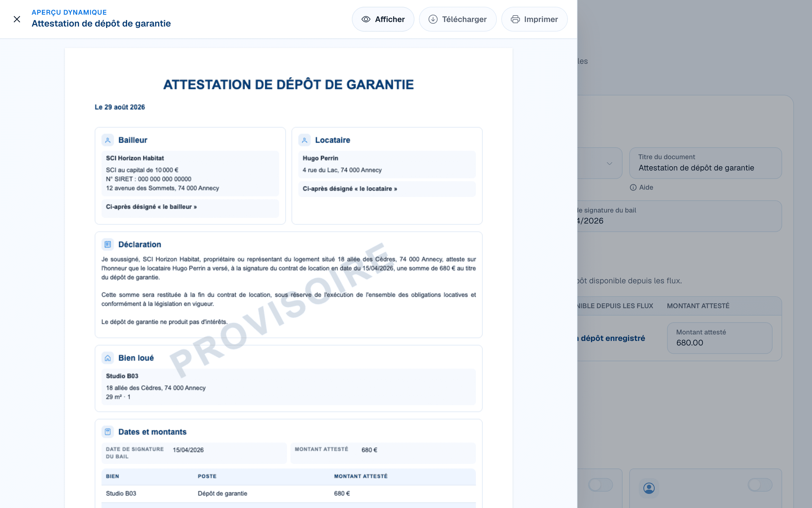Click the date text Le 29 août 2026
Screen dimensions: 812x508
click(x=120, y=107)
